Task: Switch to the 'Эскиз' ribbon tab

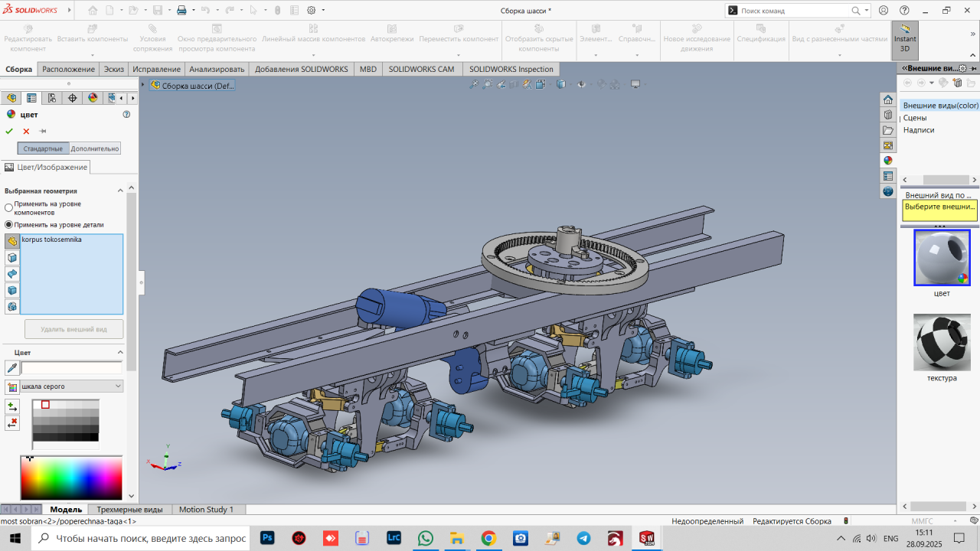Action: pos(114,69)
